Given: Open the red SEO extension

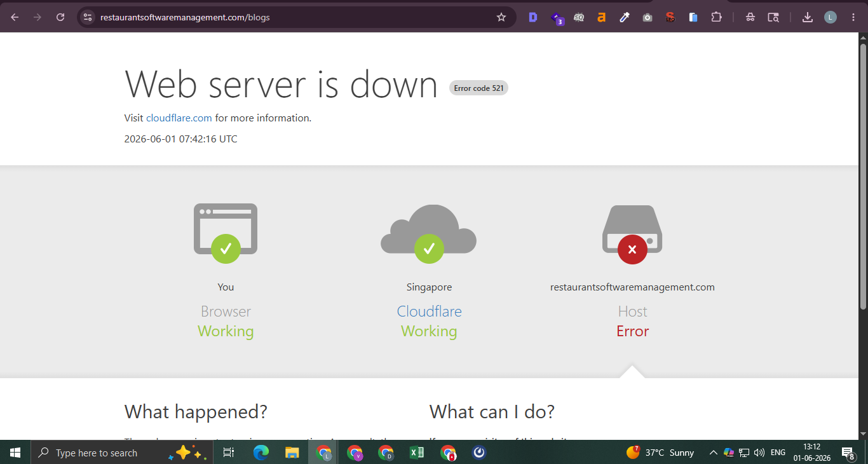Looking at the screenshot, I should tap(670, 17).
